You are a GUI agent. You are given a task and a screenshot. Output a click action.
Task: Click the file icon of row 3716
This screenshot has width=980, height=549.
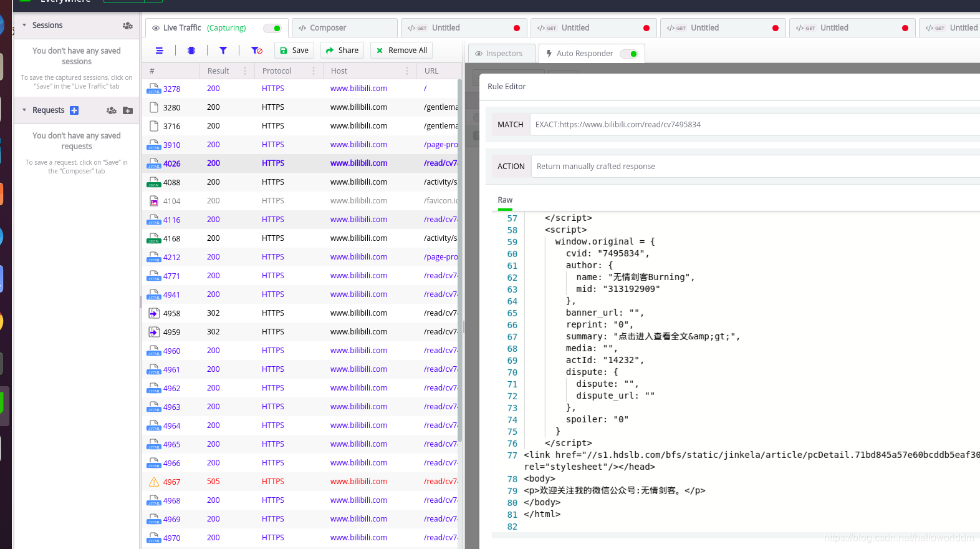[153, 126]
